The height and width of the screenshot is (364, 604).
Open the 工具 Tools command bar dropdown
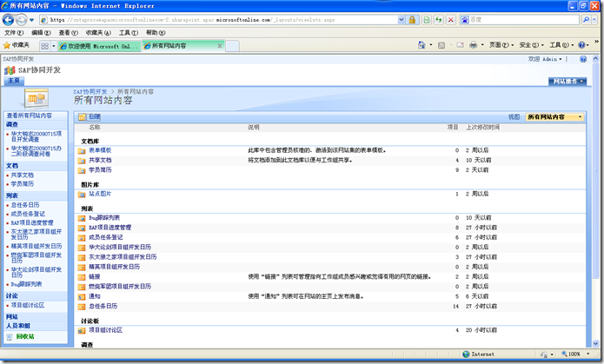[x=561, y=45]
